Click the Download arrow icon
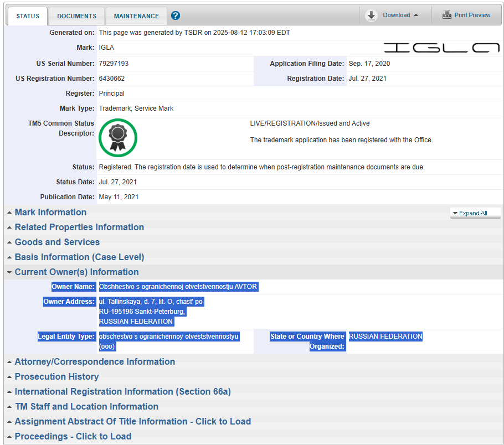 (371, 15)
